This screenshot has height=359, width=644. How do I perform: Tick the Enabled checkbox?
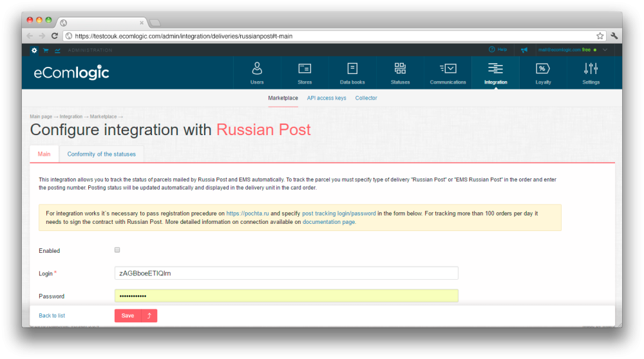click(117, 250)
